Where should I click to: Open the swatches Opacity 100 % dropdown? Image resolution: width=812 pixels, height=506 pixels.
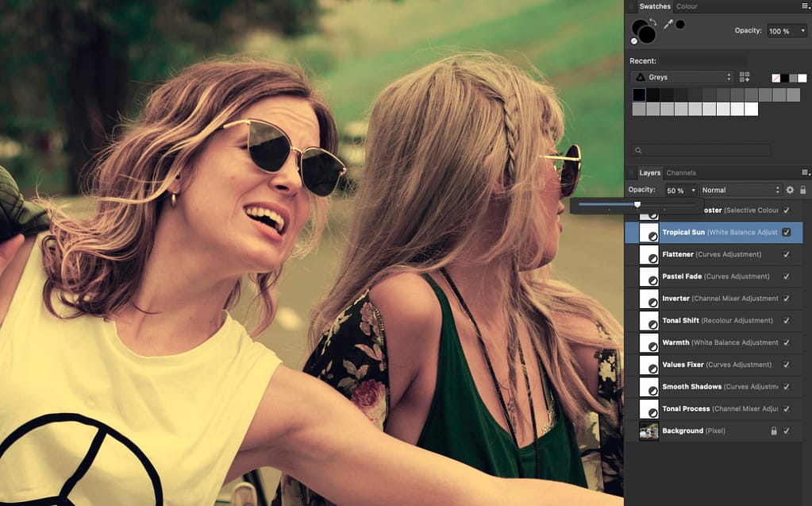[x=802, y=31]
